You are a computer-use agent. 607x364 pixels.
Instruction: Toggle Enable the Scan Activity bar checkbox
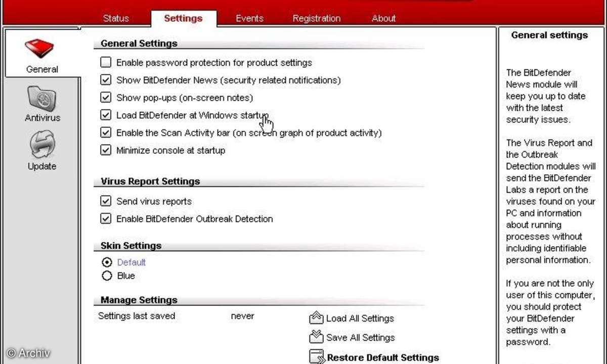pyautogui.click(x=106, y=133)
